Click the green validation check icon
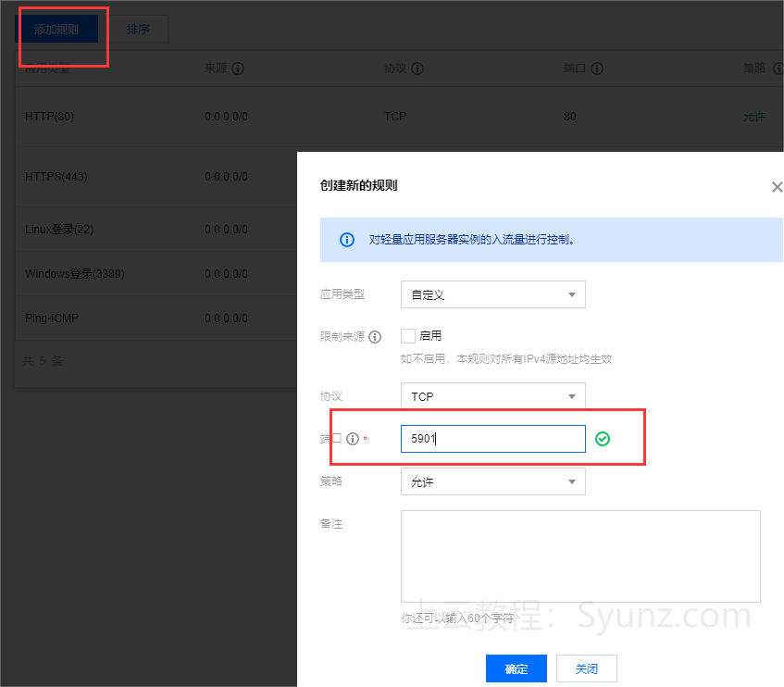The height and width of the screenshot is (687, 784). tap(603, 439)
